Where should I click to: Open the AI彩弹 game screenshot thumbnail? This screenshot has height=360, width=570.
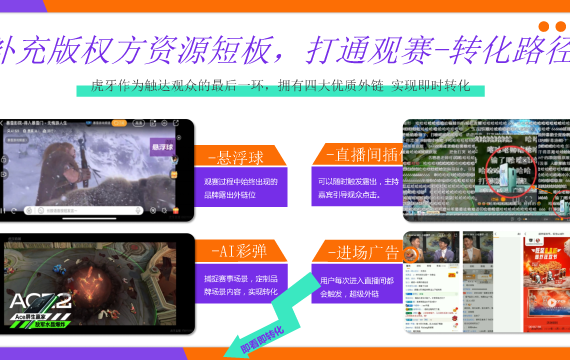96,284
